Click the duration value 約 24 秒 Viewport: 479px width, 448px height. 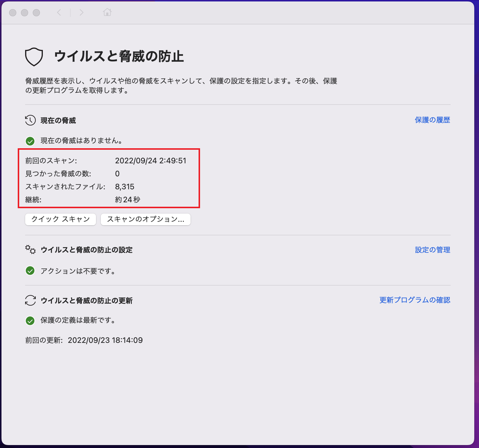[128, 200]
